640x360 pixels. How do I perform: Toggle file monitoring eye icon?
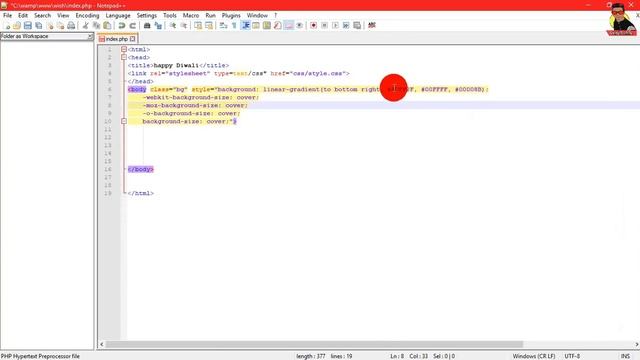point(299,26)
